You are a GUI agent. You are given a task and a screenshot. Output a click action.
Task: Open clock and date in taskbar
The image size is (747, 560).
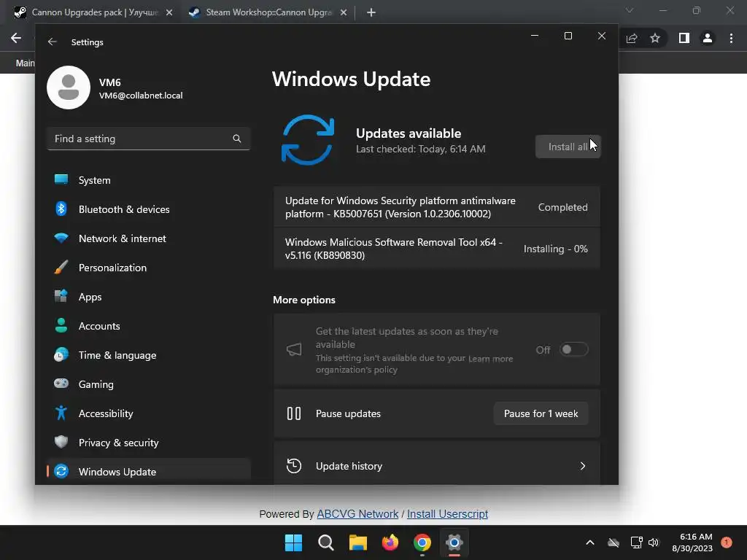point(692,542)
